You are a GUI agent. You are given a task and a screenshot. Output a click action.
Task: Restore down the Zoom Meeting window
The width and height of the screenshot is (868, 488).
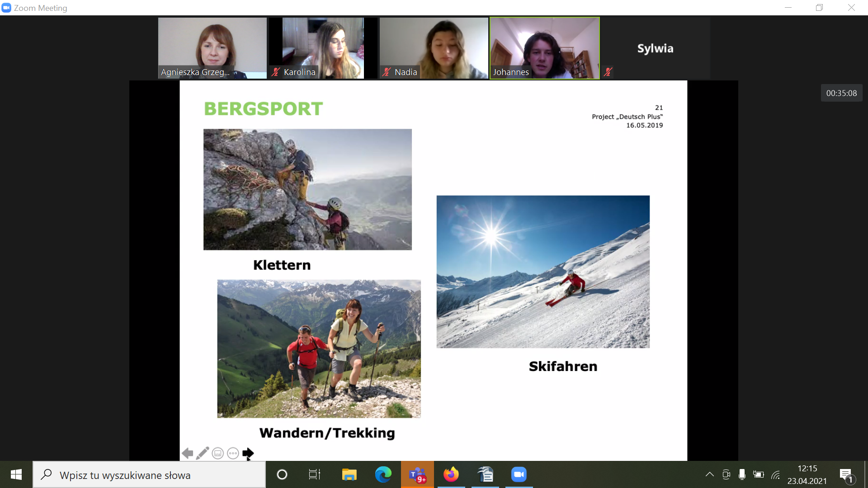click(820, 8)
